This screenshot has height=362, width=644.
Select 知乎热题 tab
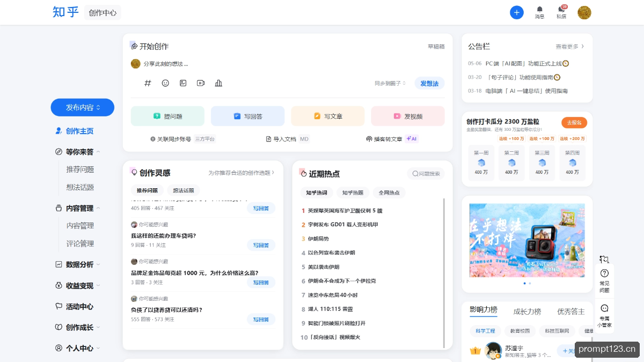[x=353, y=193]
